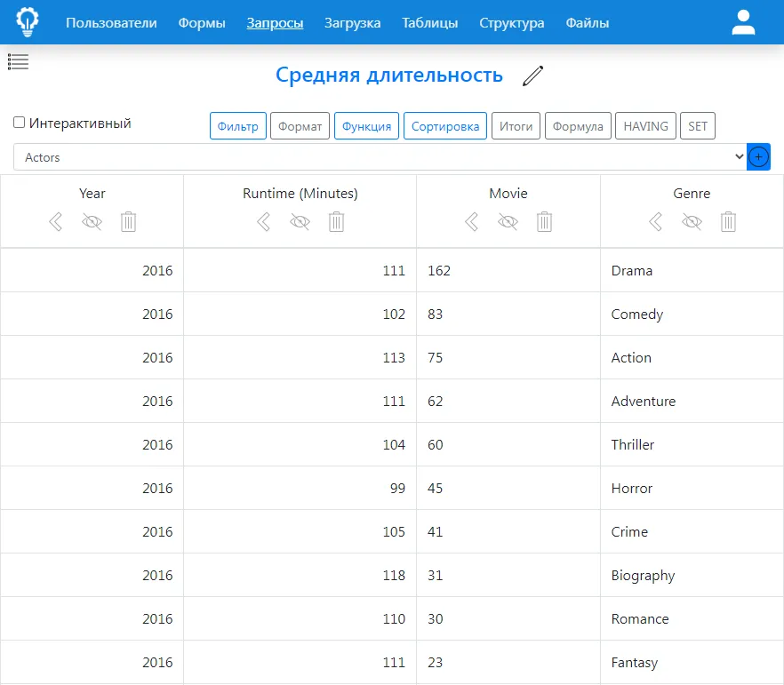
Task: Open the Пользователи menu
Action: (111, 23)
